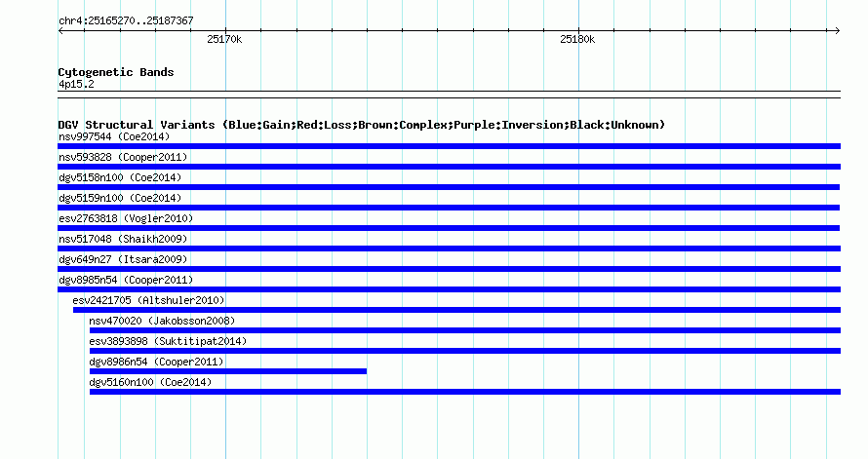Click the Cytogenetic Bands track title

[x=116, y=72]
